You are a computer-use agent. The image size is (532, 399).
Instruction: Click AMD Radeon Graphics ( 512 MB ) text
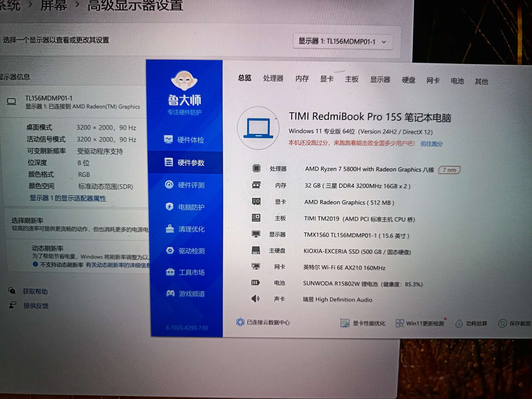(x=349, y=202)
